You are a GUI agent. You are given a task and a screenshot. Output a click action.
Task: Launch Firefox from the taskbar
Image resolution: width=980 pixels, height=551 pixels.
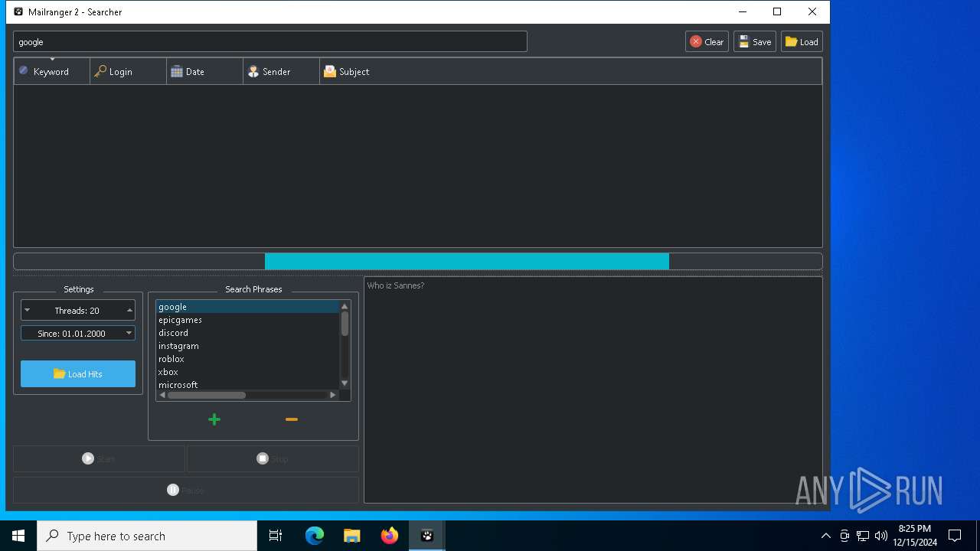[x=390, y=536]
